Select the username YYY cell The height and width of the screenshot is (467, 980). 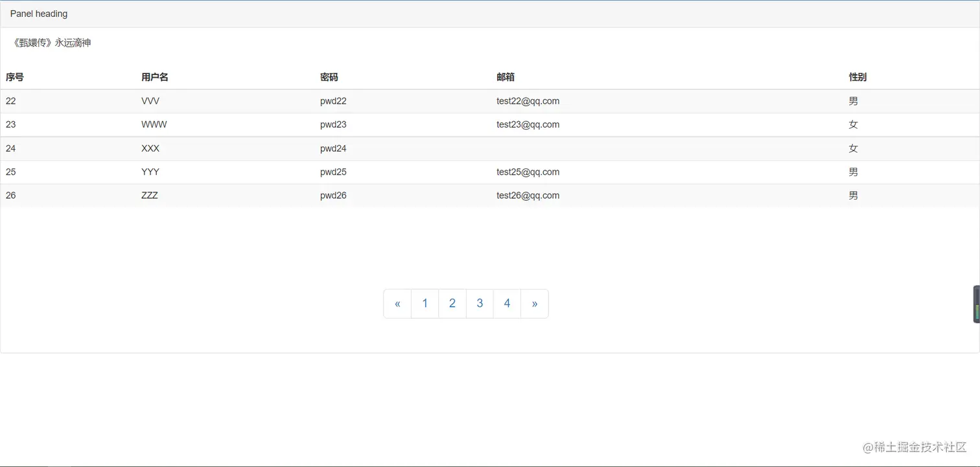pyautogui.click(x=150, y=172)
